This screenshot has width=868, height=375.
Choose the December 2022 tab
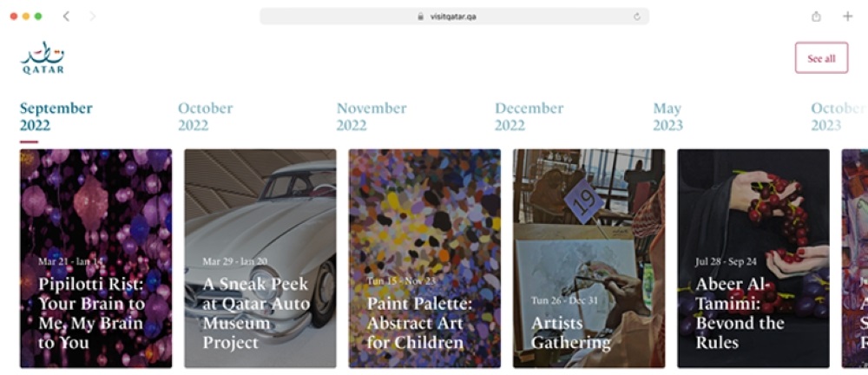point(529,116)
